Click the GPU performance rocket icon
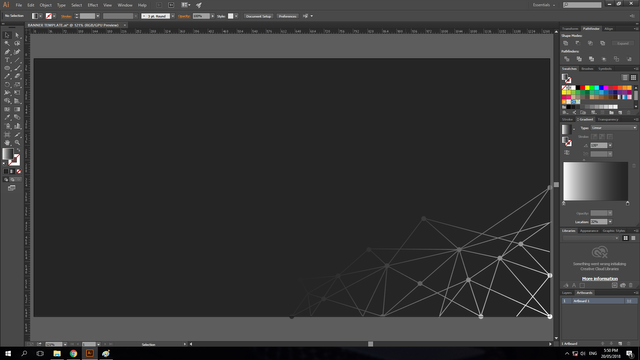 pyautogui.click(x=199, y=5)
